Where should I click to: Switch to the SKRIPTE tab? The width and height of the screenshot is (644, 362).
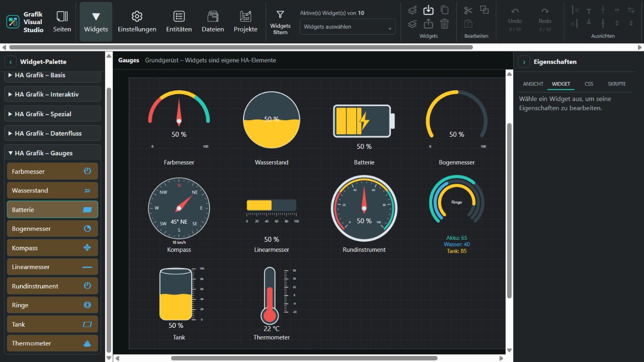click(x=617, y=84)
